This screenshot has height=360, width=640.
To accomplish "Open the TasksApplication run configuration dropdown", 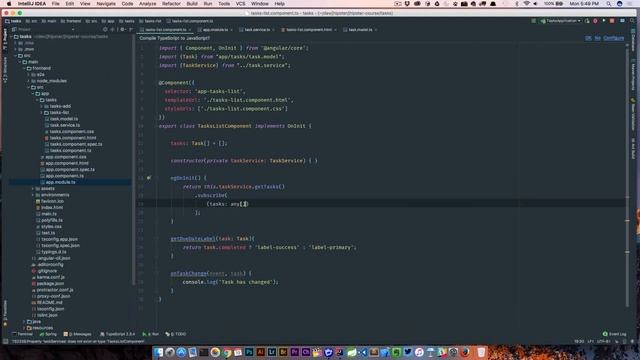I will (561, 21).
